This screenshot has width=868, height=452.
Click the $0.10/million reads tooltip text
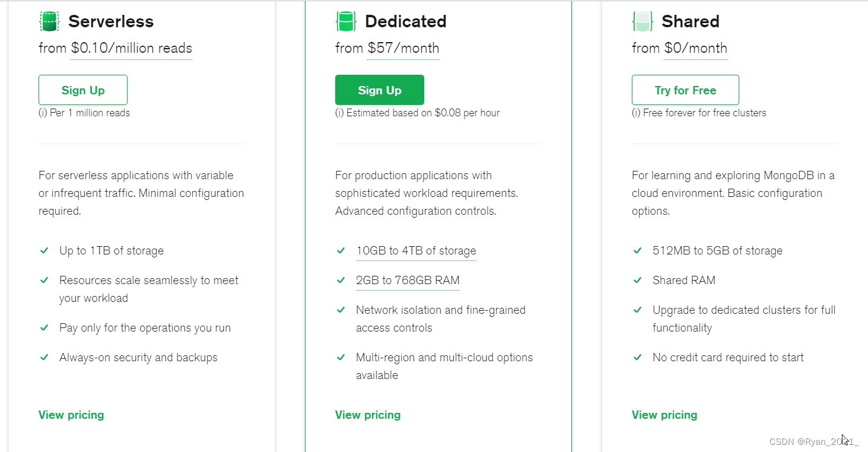tap(131, 48)
